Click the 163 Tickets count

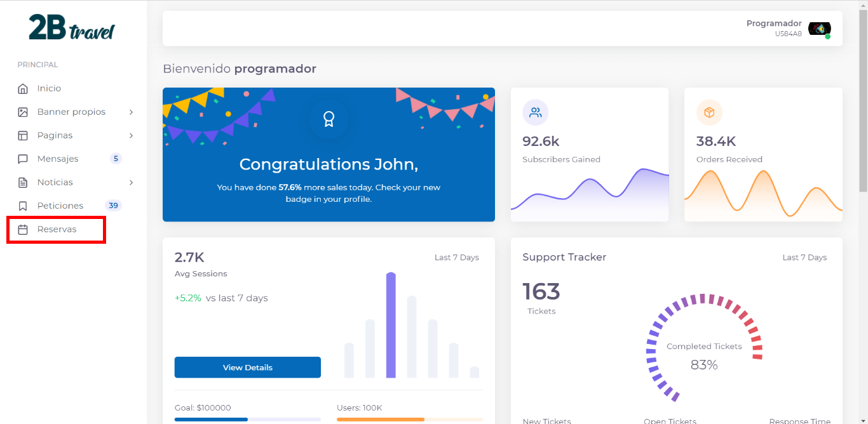(541, 292)
